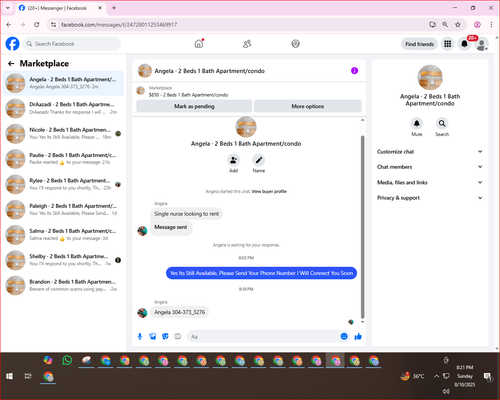The image size is (500, 400).
Task: Open the View buyer profile link
Action: pos(269,191)
